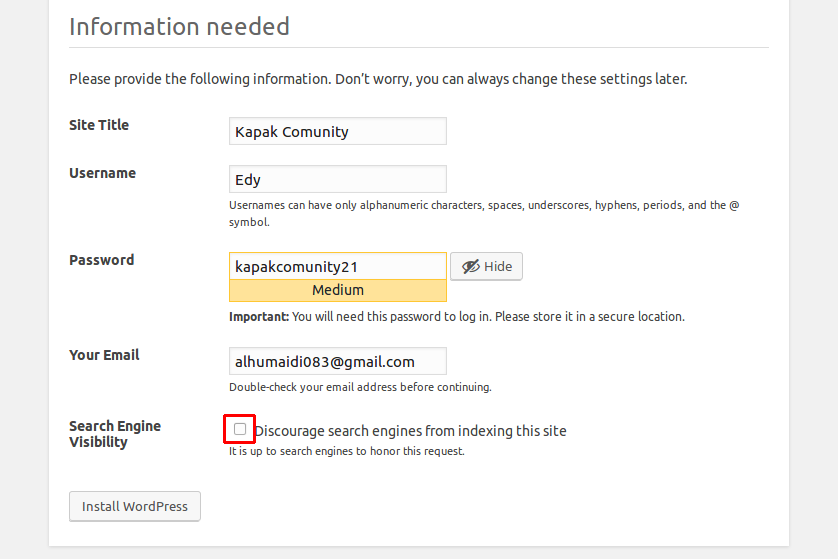Click the crossed-eye icon beside the password

click(470, 266)
